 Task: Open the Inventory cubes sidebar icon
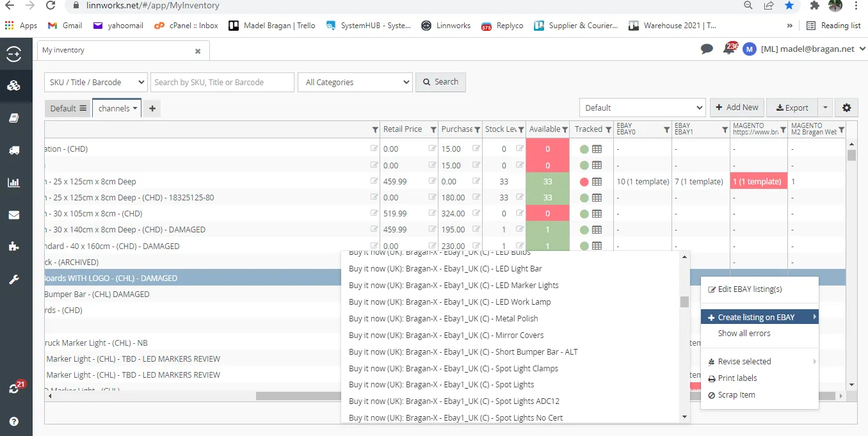coord(13,86)
